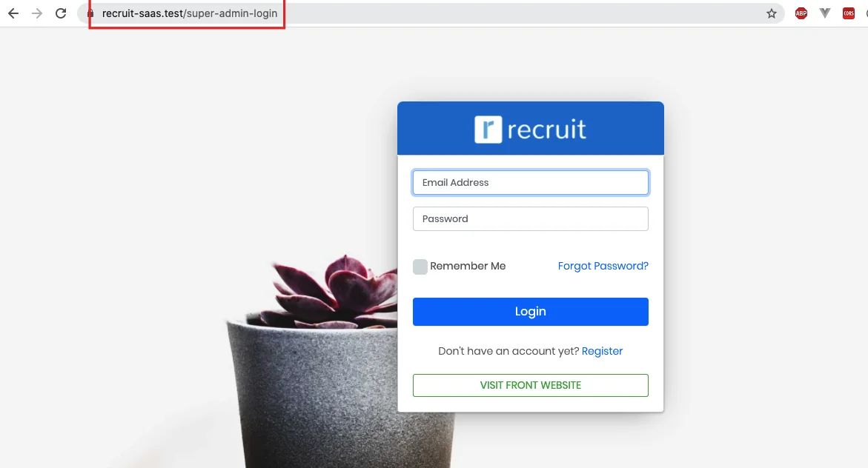The height and width of the screenshot is (468, 868).
Task: Open the Forgot Password? link
Action: tap(603, 266)
